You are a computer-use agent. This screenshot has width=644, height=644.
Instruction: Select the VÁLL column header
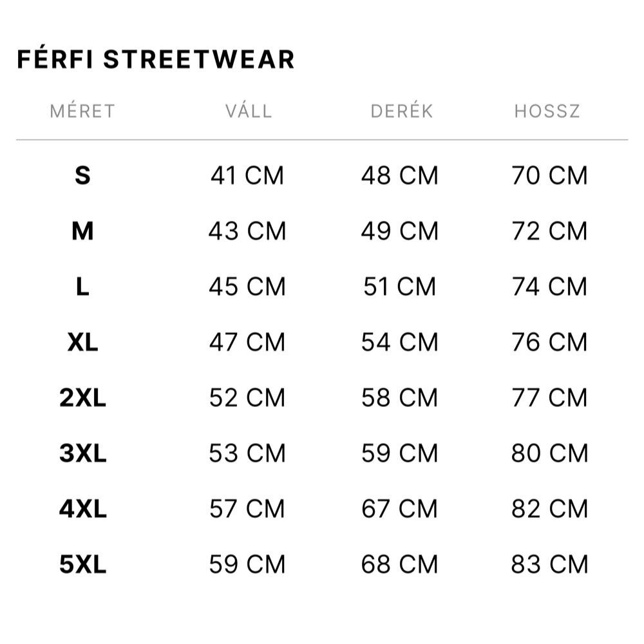click(x=249, y=111)
